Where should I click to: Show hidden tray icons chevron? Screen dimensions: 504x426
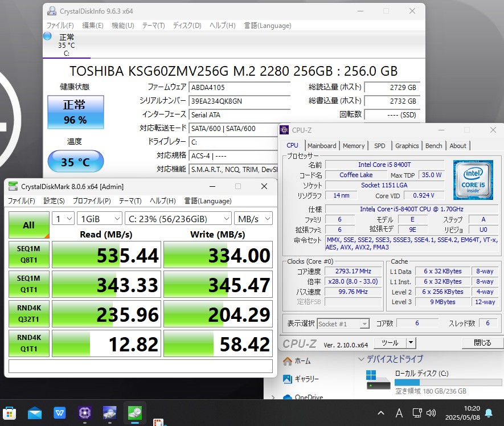point(381,413)
